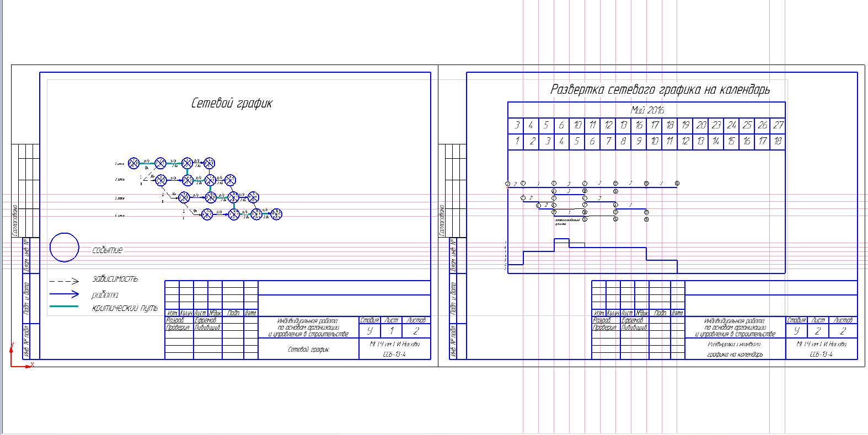
Task: Click 'Стадия' header in left sheet title block
Action: [369, 320]
